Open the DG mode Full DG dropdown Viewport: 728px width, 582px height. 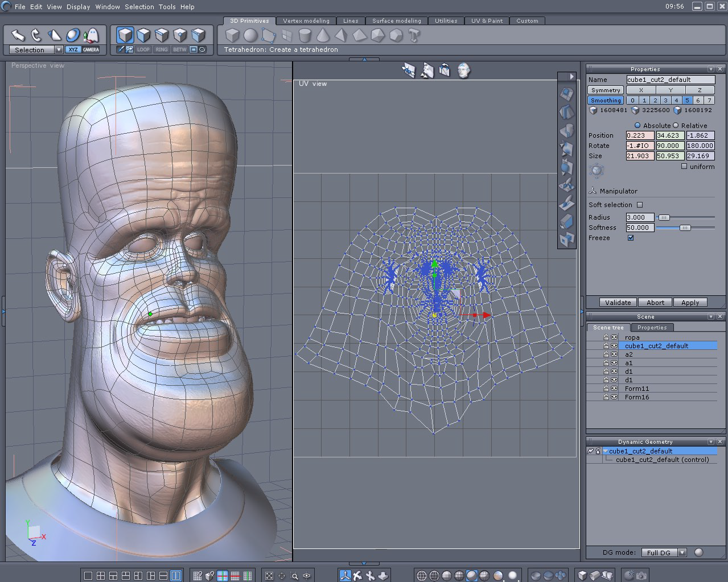click(682, 552)
